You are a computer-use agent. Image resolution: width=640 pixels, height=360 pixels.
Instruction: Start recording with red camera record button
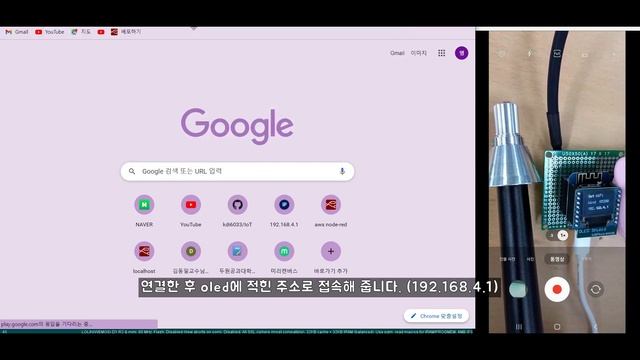point(557,289)
